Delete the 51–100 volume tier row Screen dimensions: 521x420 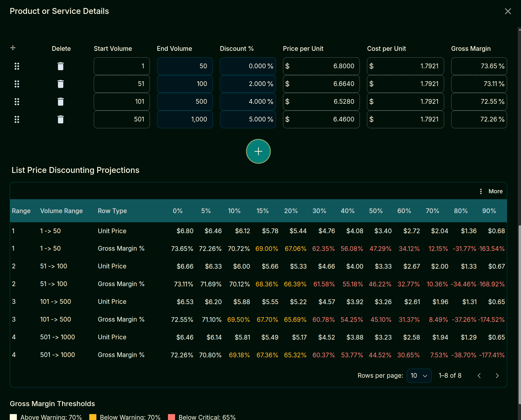point(61,84)
